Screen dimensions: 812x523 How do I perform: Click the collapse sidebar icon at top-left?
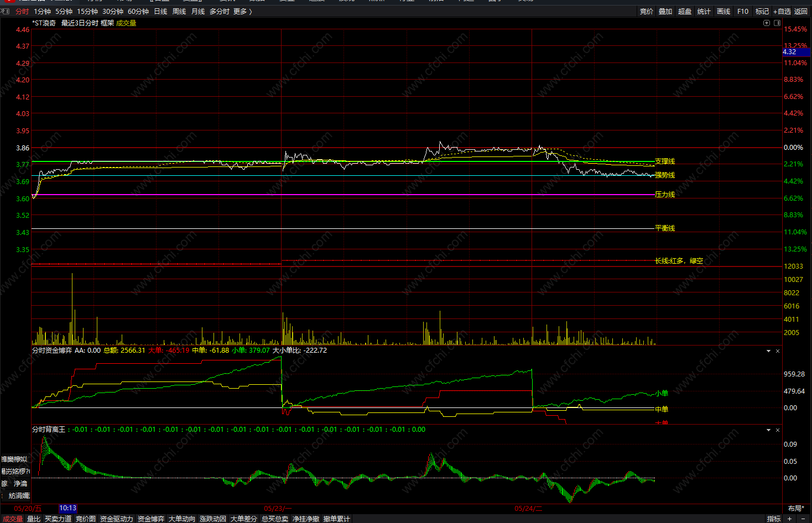pos(5,11)
